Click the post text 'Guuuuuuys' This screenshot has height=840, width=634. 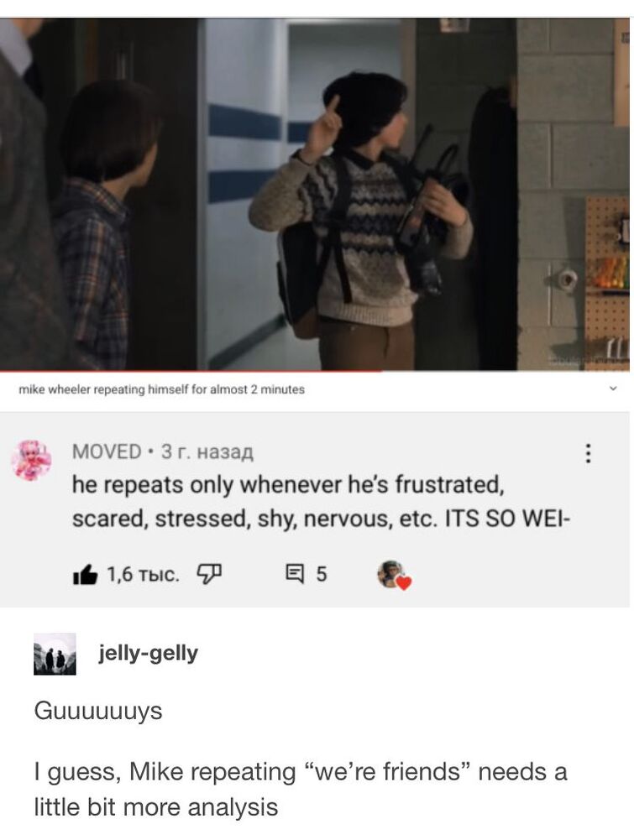coord(98,712)
